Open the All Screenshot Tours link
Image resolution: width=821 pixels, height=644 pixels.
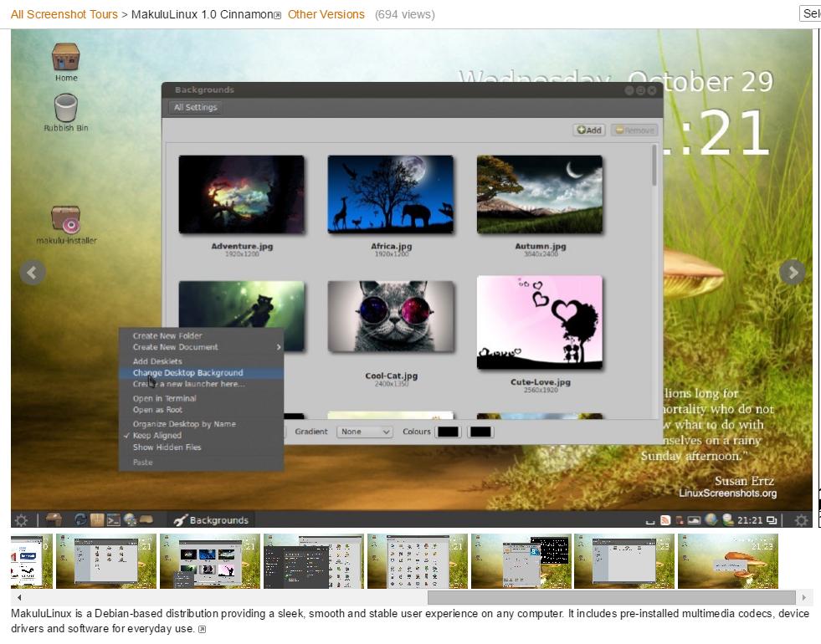pos(64,14)
